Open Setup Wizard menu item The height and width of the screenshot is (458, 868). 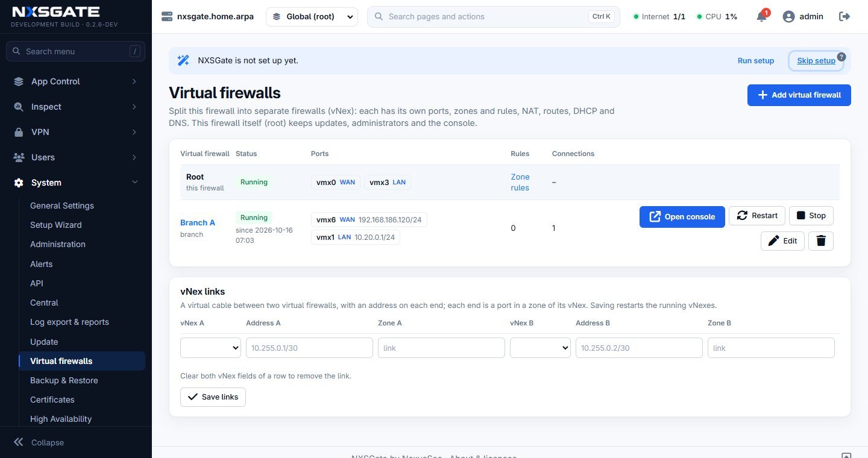click(x=56, y=225)
